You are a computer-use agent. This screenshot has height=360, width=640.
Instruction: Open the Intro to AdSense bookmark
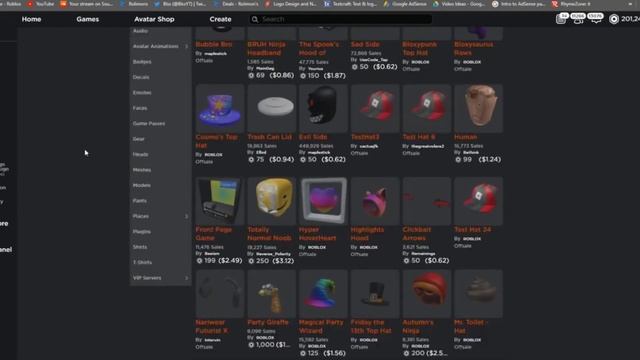pyautogui.click(x=518, y=4)
